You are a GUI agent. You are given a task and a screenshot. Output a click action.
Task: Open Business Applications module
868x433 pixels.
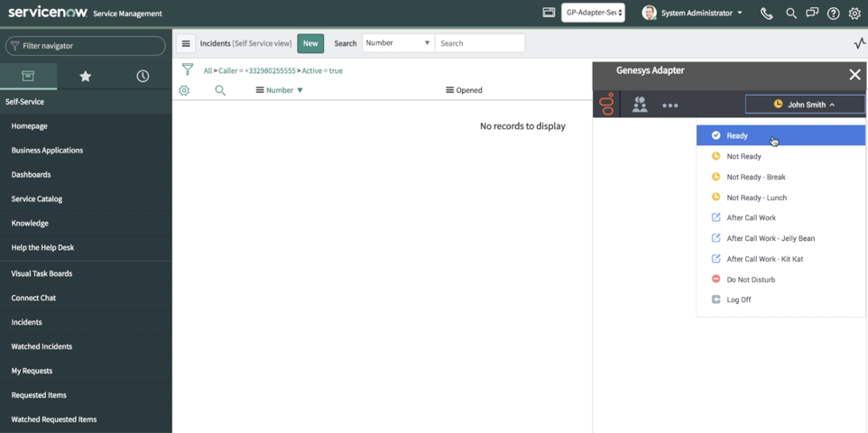coord(47,151)
